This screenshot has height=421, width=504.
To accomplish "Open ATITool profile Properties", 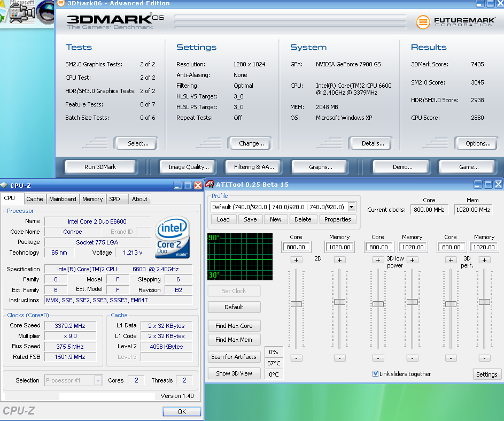I will tap(337, 219).
